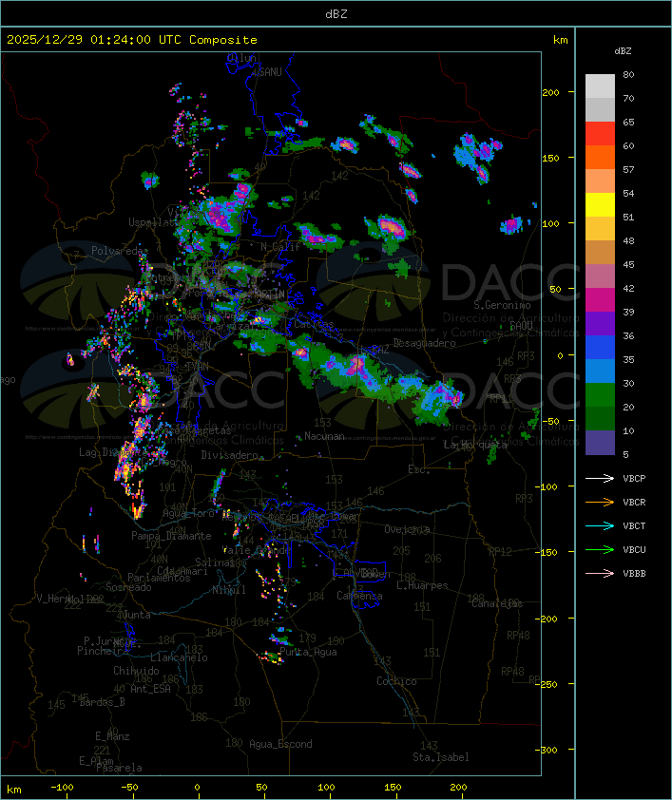The height and width of the screenshot is (800, 672).
Task: Click the white VBCP arrow icon
Action: tap(600, 478)
